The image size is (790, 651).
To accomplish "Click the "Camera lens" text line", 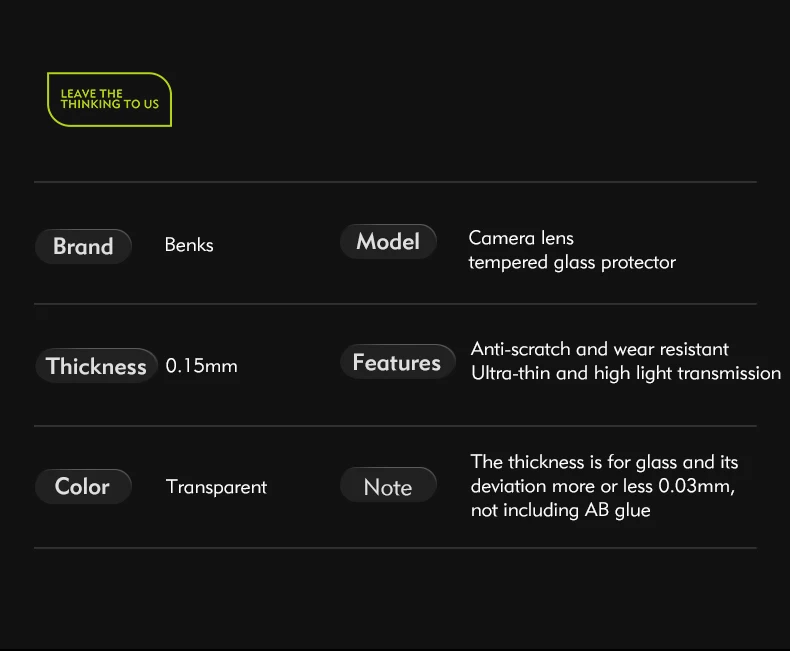I will (521, 238).
